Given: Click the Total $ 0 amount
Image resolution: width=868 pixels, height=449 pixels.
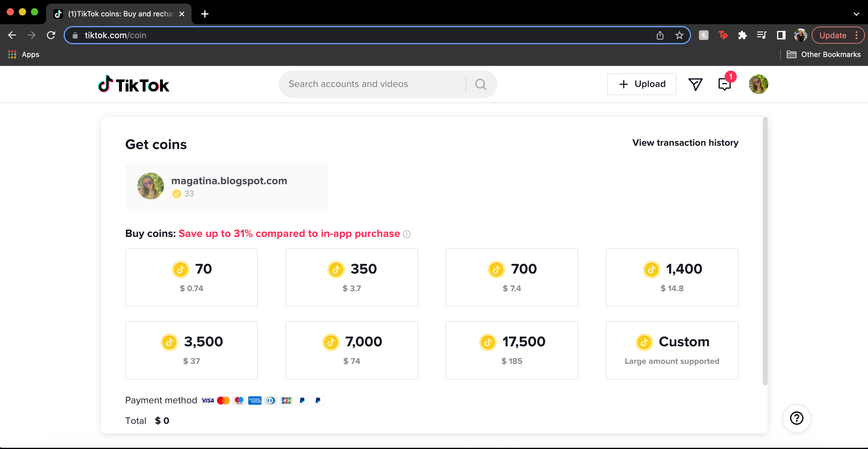Looking at the screenshot, I should pyautogui.click(x=162, y=421).
